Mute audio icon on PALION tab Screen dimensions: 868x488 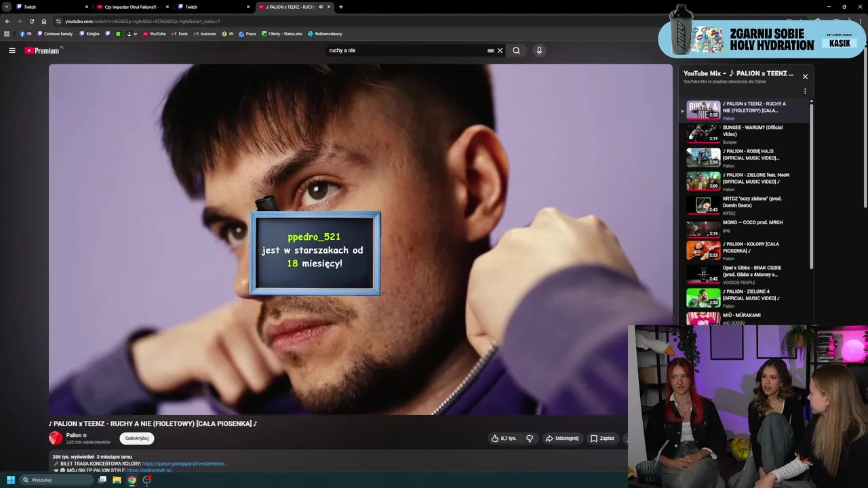click(321, 7)
